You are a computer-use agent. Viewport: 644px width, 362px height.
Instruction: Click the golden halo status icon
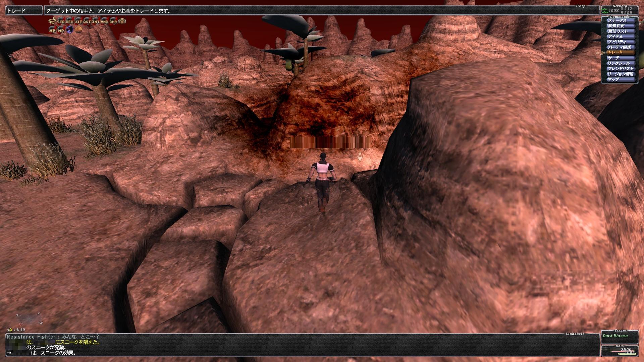tap(52, 21)
